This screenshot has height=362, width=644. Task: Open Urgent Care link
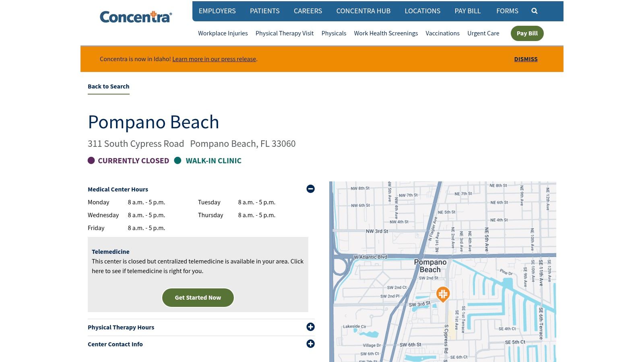(483, 33)
